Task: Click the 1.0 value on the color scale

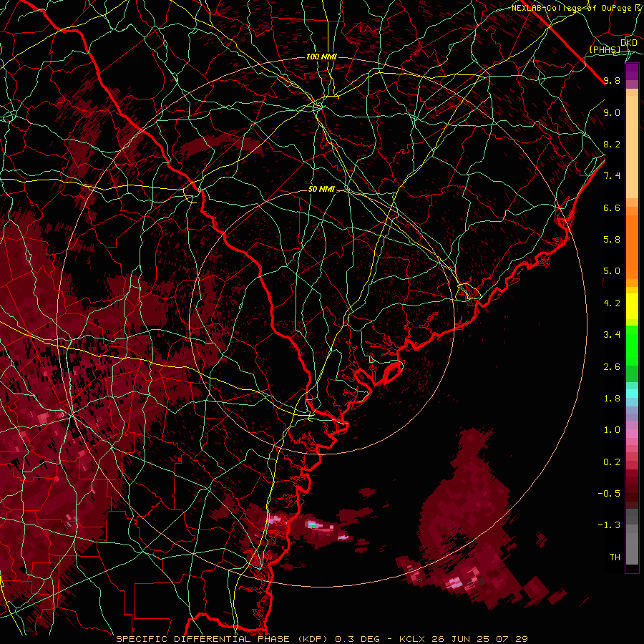Action: point(612,430)
